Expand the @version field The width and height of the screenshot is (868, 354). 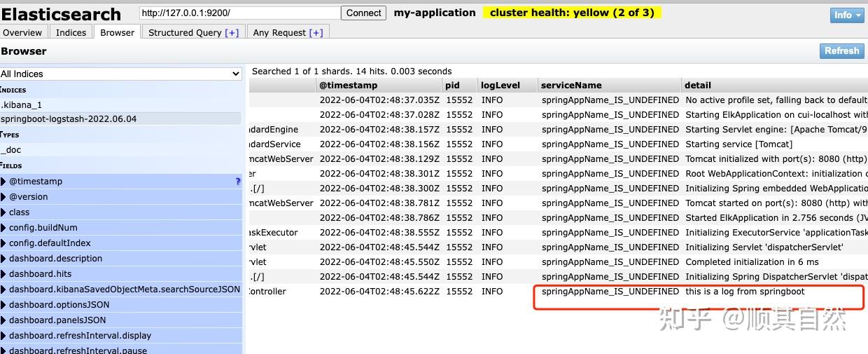point(121,196)
